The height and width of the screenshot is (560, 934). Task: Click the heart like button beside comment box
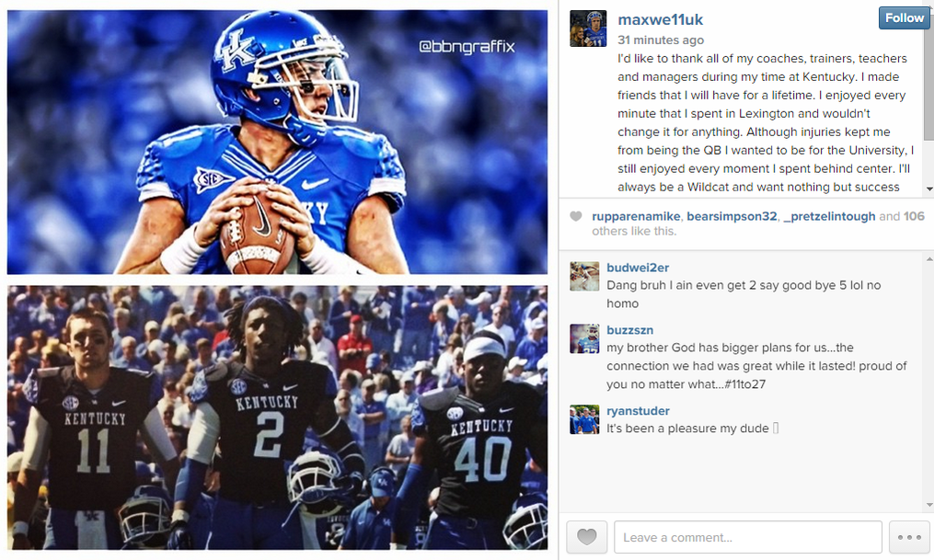point(587,537)
